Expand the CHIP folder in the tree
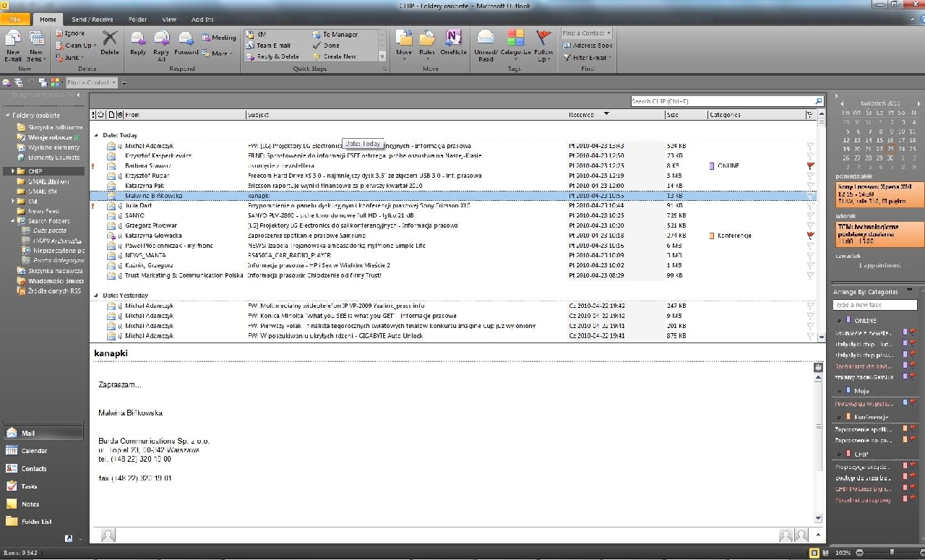Screen dimensions: 925x560 pyautogui.click(x=13, y=171)
